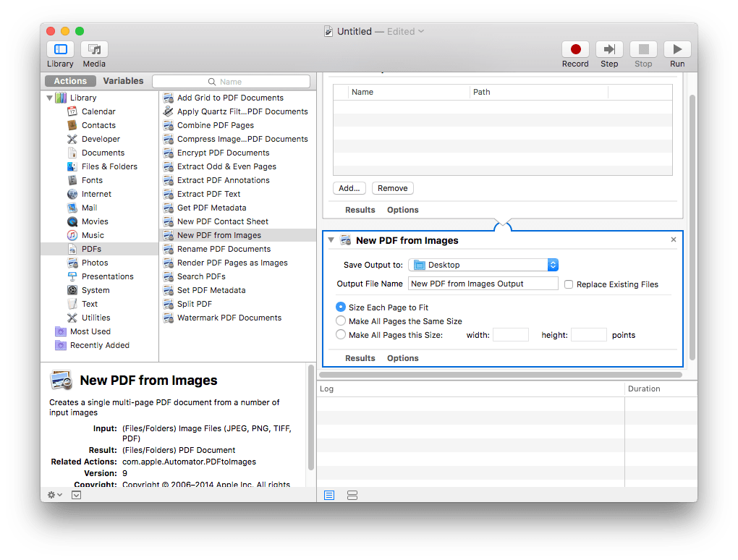Click the Output File Name field
This screenshot has height=560, width=738.
tap(483, 284)
